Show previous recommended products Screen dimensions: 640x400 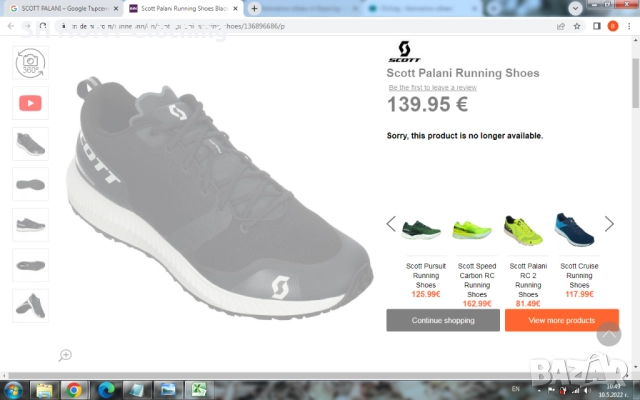(392, 224)
